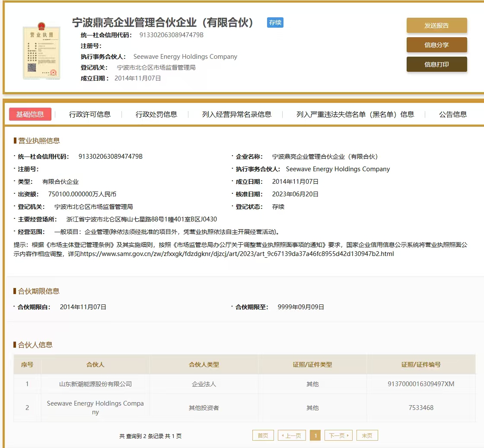484x448 pixels.
Task: Click the company title 宁波鼎亮企业管理合伙企业（有限合伙）
Action: 162,22
